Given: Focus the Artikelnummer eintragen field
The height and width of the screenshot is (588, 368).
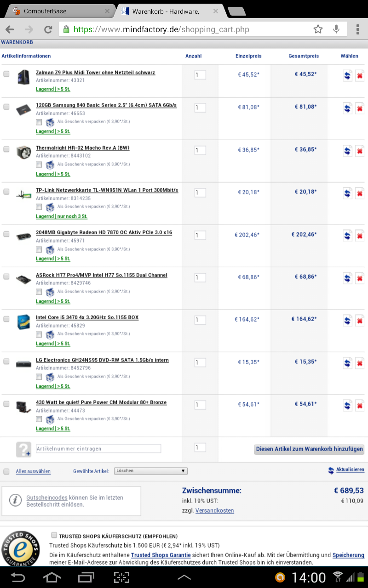Looking at the screenshot, I should click(98, 449).
